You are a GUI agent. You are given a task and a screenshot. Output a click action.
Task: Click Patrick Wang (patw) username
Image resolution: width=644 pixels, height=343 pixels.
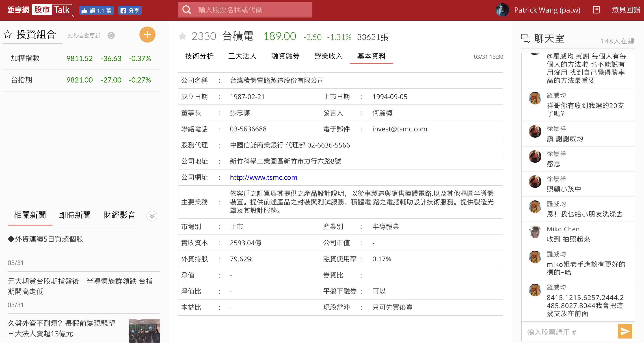tap(547, 10)
